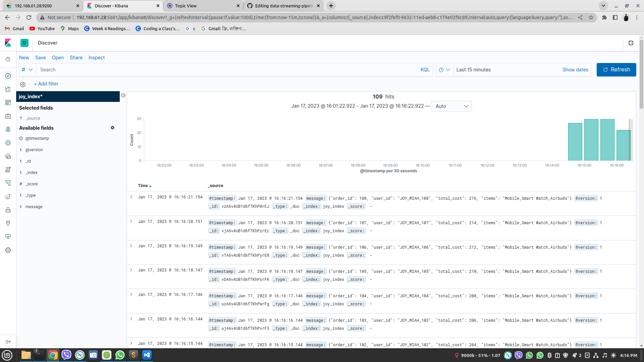The height and width of the screenshot is (362, 644).
Task: Open the Visualize charts icon in sidebar
Action: (8, 89)
